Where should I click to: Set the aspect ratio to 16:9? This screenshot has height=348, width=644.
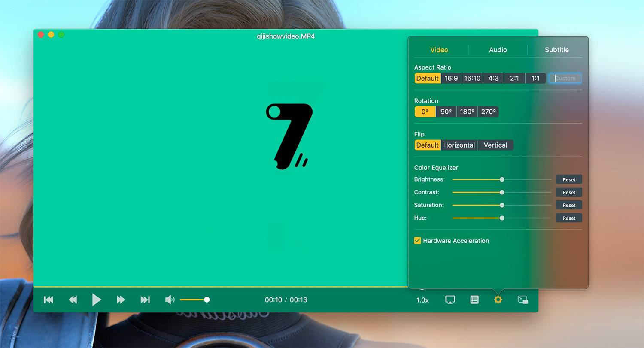tap(451, 78)
